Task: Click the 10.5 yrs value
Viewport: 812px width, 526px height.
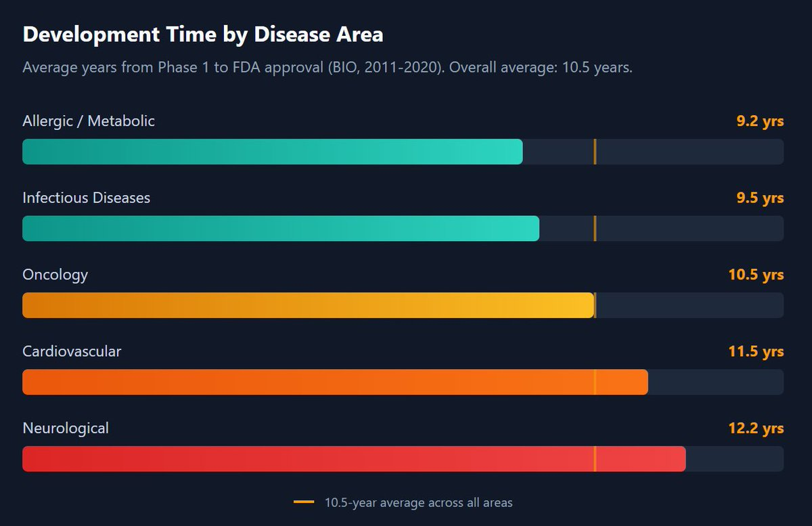Action: [756, 275]
